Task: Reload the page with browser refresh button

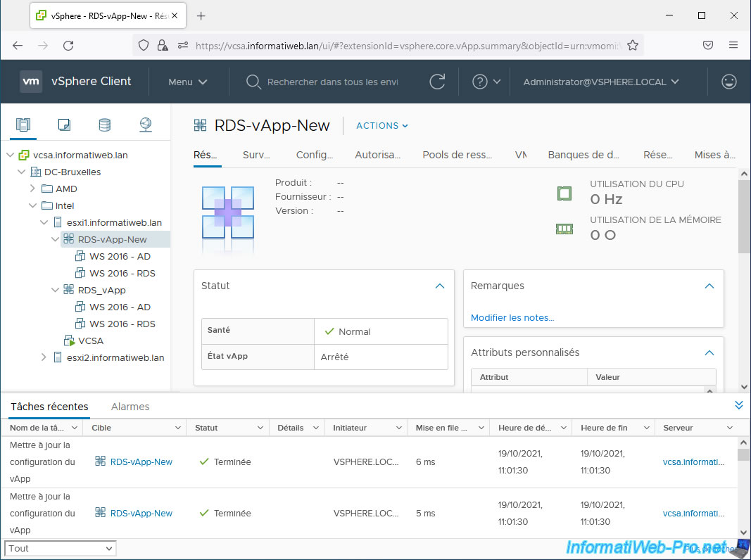Action: (68, 46)
